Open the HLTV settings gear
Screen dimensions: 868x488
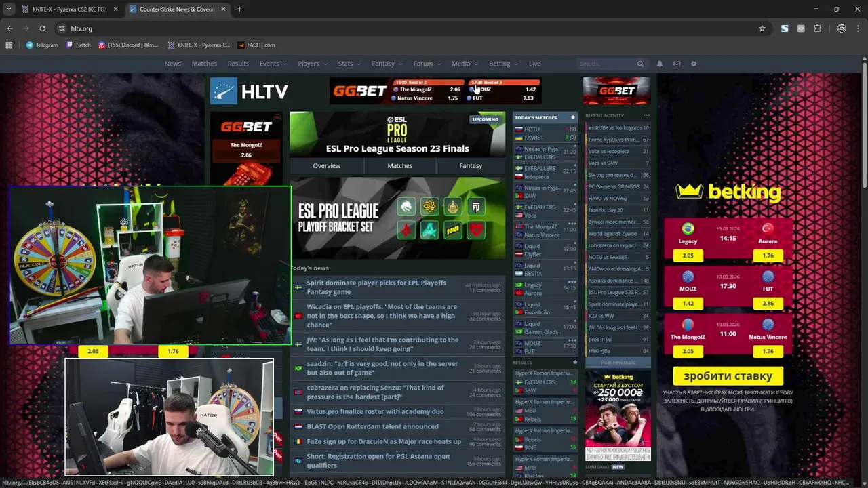[693, 64]
